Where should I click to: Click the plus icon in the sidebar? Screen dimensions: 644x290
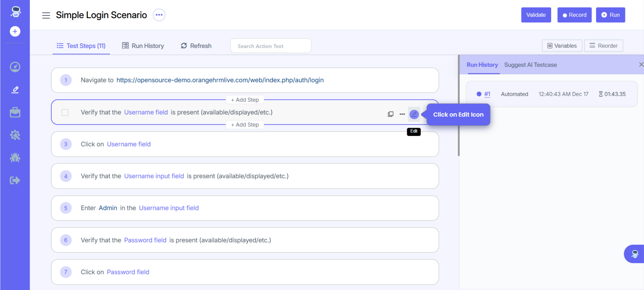coord(15,31)
